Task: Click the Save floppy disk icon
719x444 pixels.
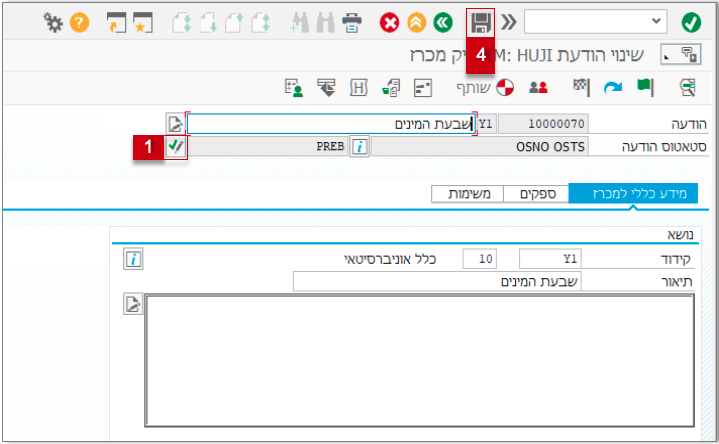Action: [481, 22]
